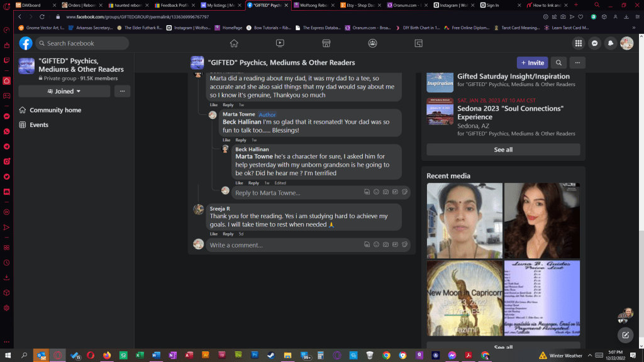Search within the group using magnifier icon
The width and height of the screenshot is (644, 362).
(x=558, y=63)
